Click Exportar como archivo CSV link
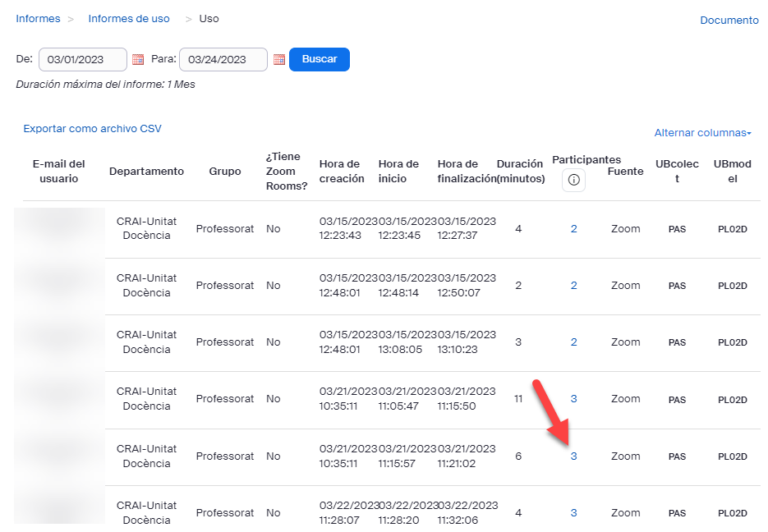The height and width of the screenshot is (532, 768). [92, 129]
